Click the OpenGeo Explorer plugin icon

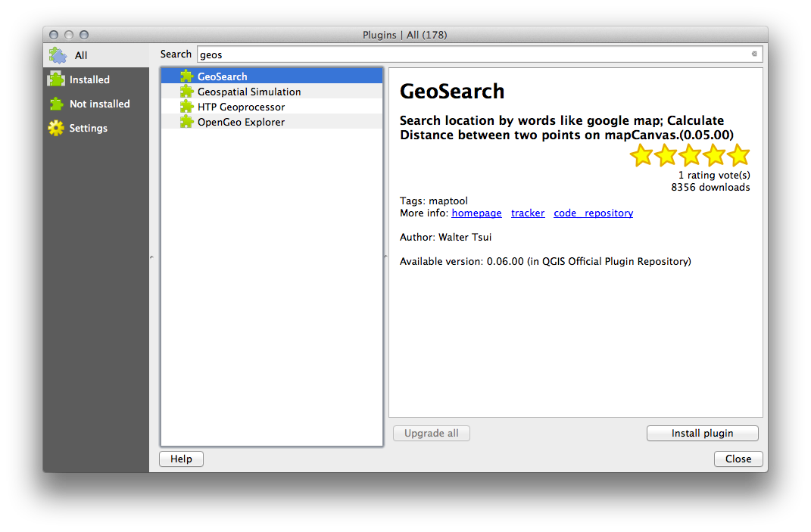coord(186,122)
